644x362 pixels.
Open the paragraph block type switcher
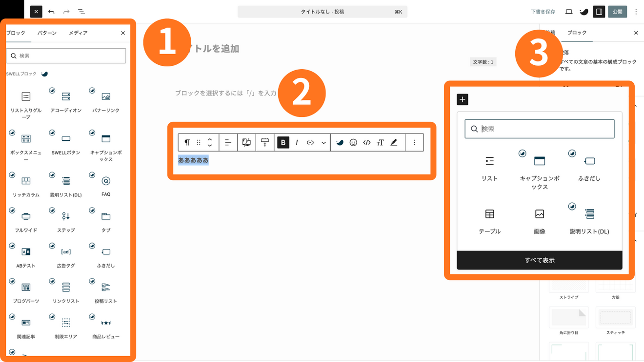click(187, 142)
